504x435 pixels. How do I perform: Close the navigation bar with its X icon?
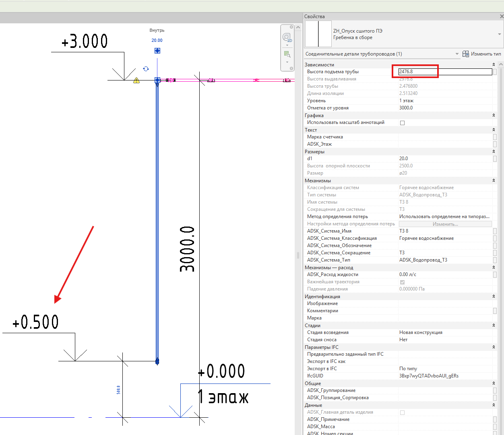click(291, 27)
